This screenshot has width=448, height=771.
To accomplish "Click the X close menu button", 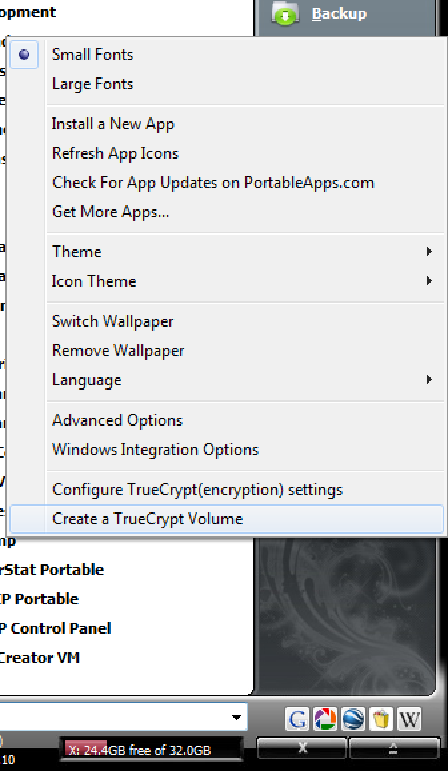I will [x=302, y=749].
